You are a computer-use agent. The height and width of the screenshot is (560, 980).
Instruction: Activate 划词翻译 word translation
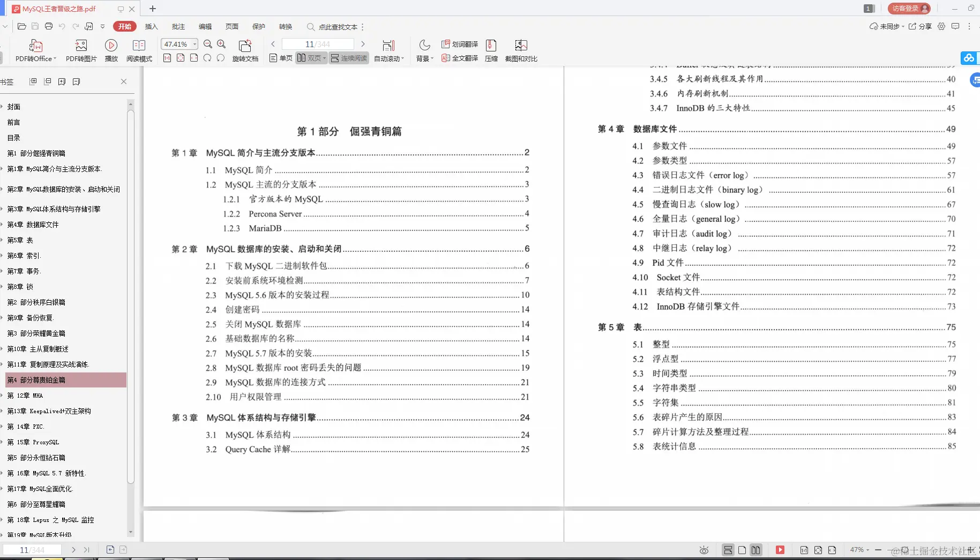460,44
